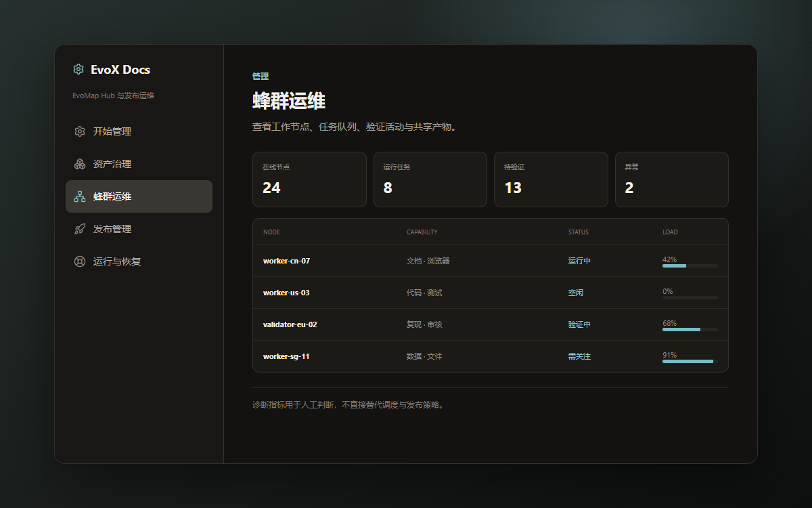
Task: Open 运行与恢复 section
Action: coord(139,261)
